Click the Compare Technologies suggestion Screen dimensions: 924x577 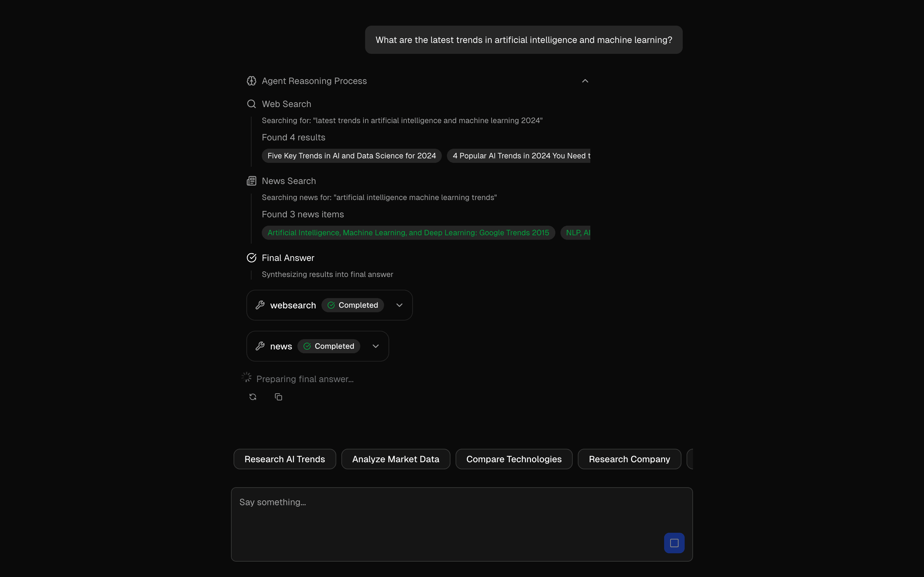tap(514, 459)
